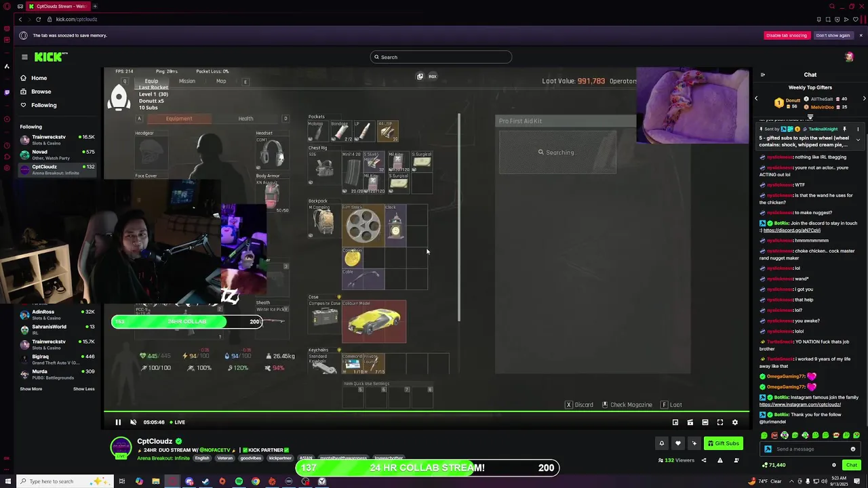The height and width of the screenshot is (488, 868).
Task: Open the Novad channel in sidebar
Action: coord(58,155)
